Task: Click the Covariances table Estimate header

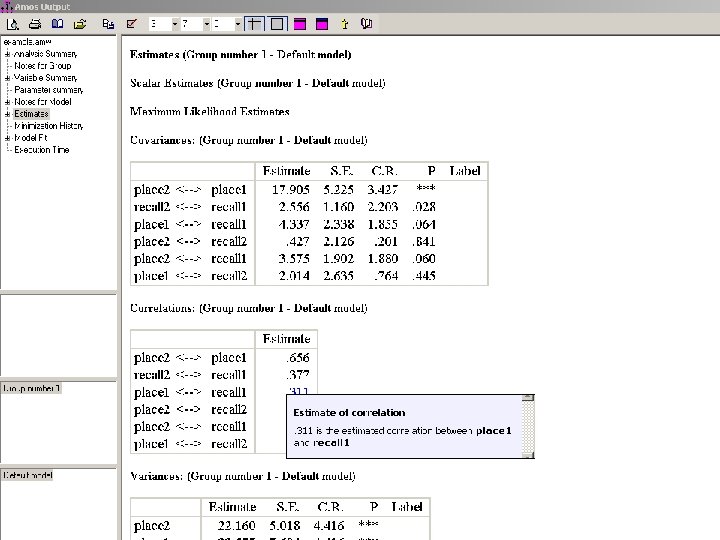Action: (287, 171)
